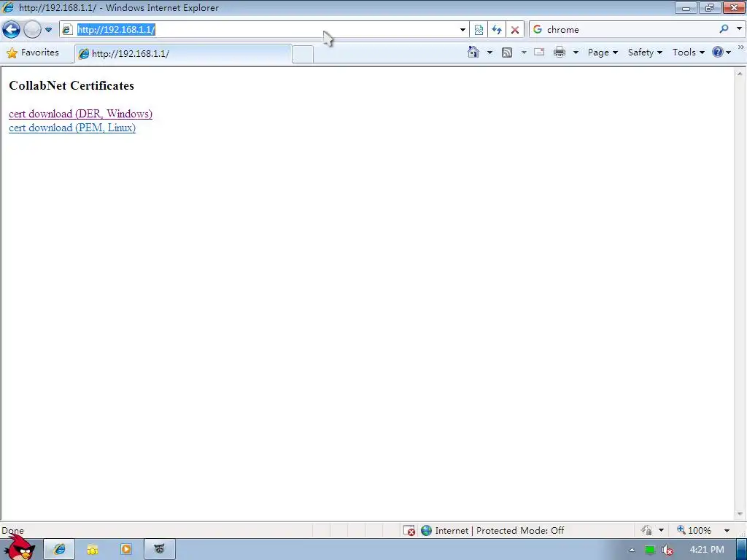The height and width of the screenshot is (560, 747).
Task: Click Internet | Protected Mode: Off text
Action: 499,531
